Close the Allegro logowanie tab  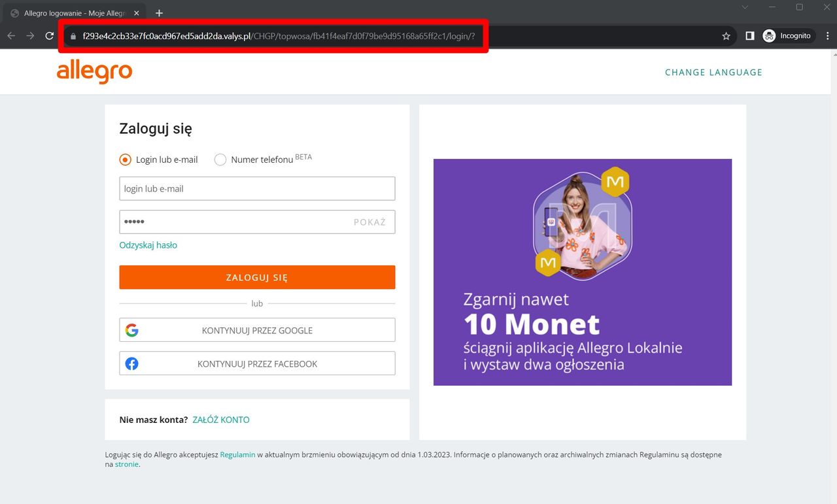[x=138, y=13]
